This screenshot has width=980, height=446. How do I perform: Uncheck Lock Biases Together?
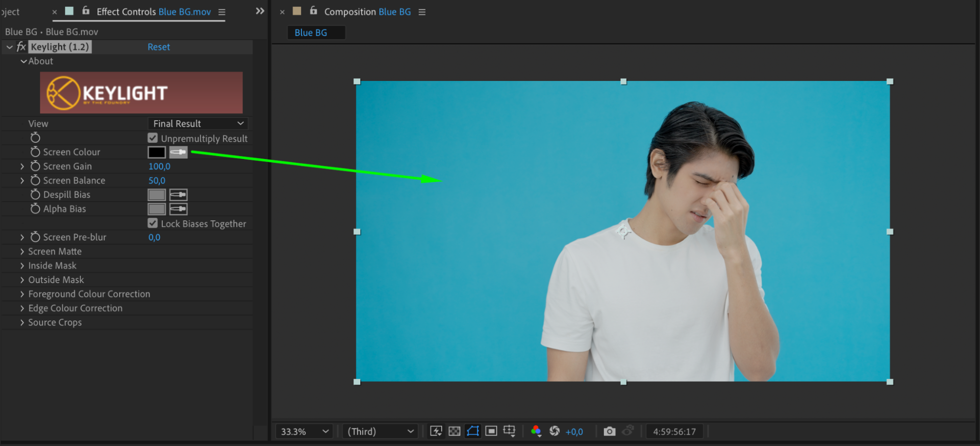(153, 223)
